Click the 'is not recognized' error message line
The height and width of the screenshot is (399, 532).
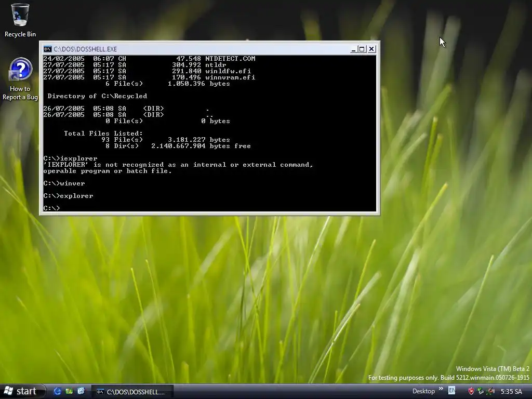tap(178, 165)
